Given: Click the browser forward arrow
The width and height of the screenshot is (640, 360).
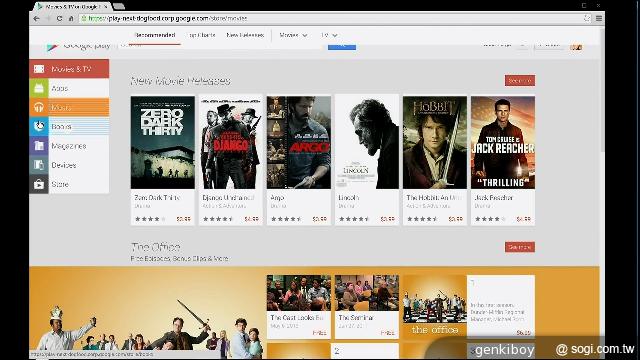Looking at the screenshot, I should 48,18.
